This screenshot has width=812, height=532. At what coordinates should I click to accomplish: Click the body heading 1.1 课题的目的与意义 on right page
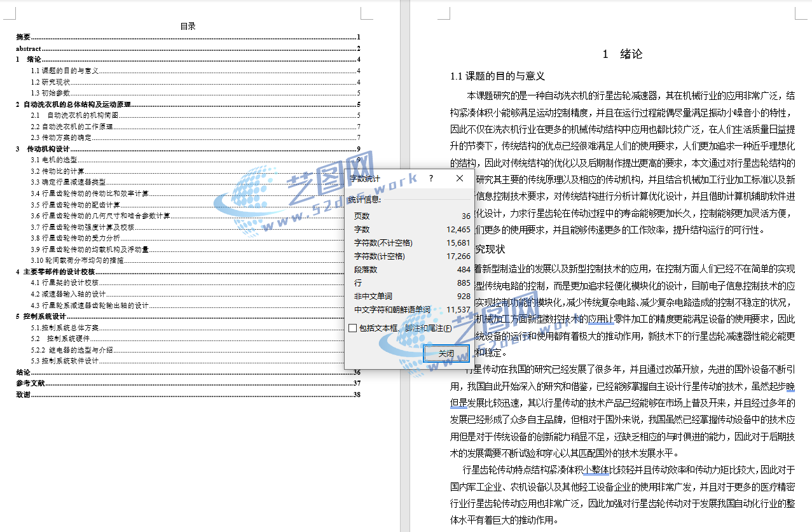point(497,76)
